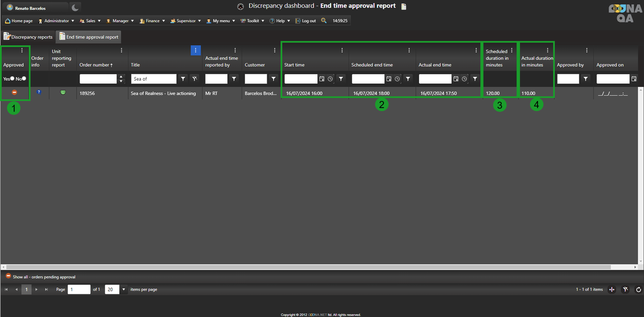Click the refresh icon at the bottom right of the grid
This screenshot has height=317, width=644.
pos(638,289)
